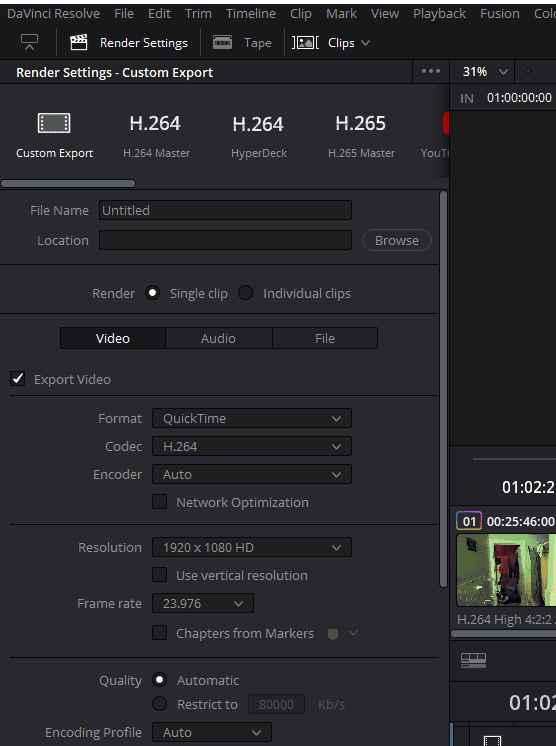This screenshot has height=746, width=556.
Task: Click the render settings vertical scrollbar
Action: coord(443,389)
